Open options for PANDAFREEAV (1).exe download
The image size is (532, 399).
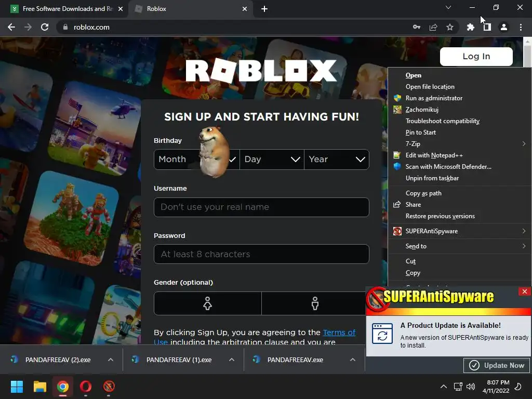click(232, 360)
